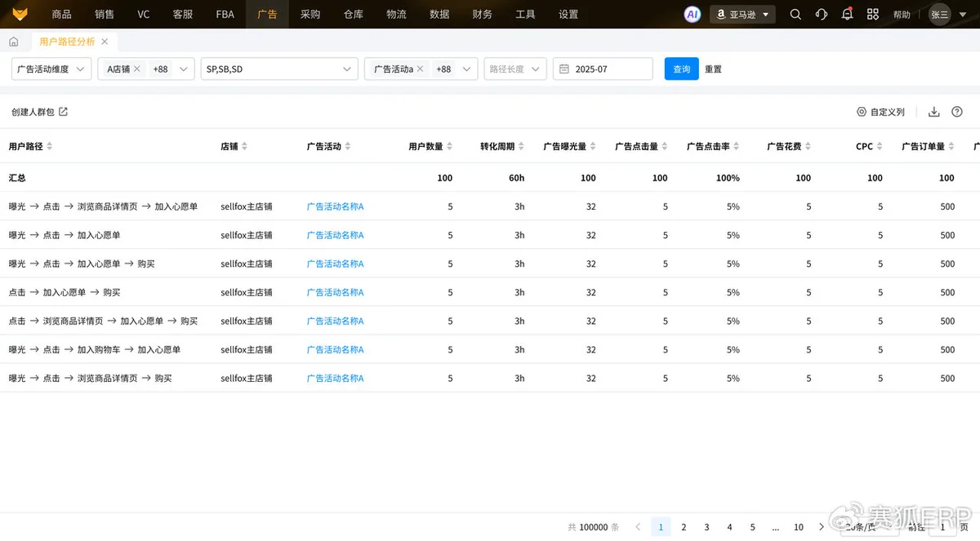Click the home icon tab

[x=14, y=42]
